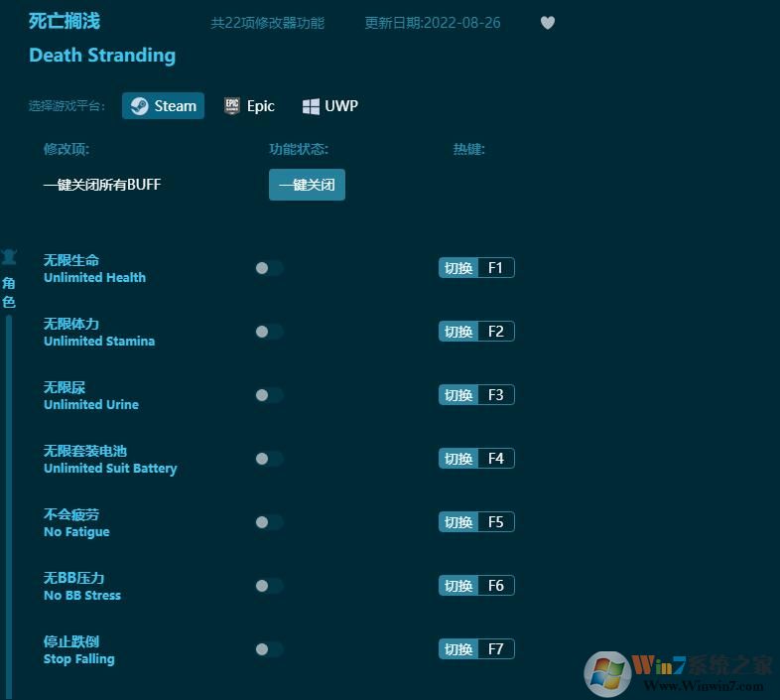The width and height of the screenshot is (780, 700).
Task: Change the F3 hotkey binding
Action: tap(476, 395)
